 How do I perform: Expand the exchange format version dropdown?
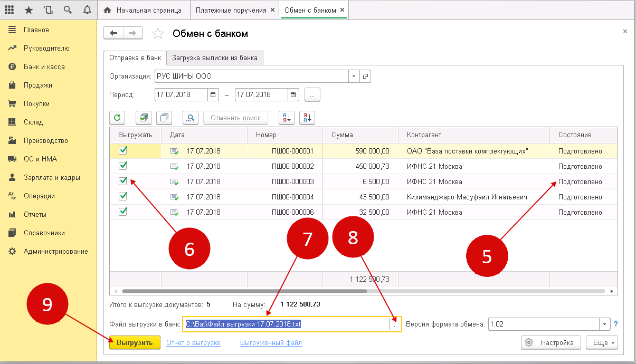pos(604,324)
